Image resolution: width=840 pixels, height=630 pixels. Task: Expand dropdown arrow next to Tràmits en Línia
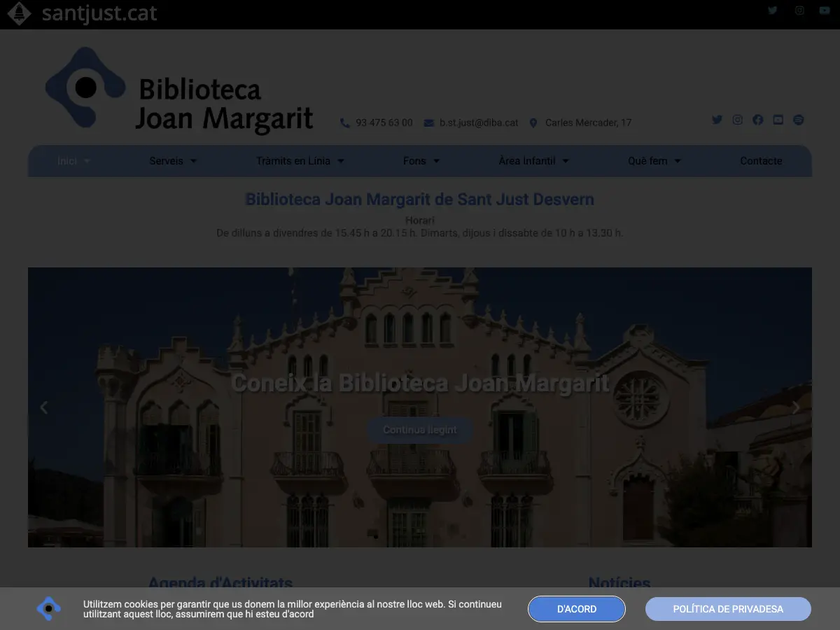[341, 161]
